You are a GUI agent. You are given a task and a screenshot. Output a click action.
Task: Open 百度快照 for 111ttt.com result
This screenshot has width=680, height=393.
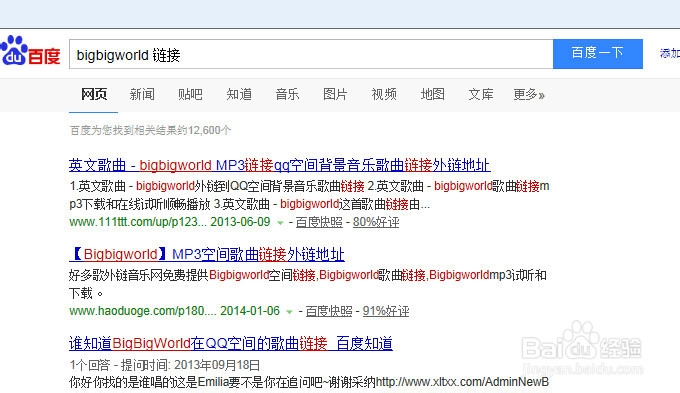click(x=319, y=222)
